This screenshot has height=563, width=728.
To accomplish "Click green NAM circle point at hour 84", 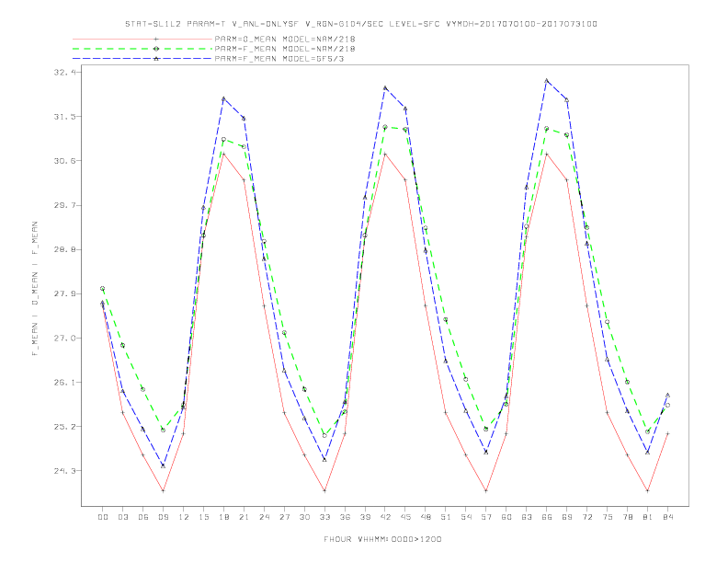I will pos(667,405).
